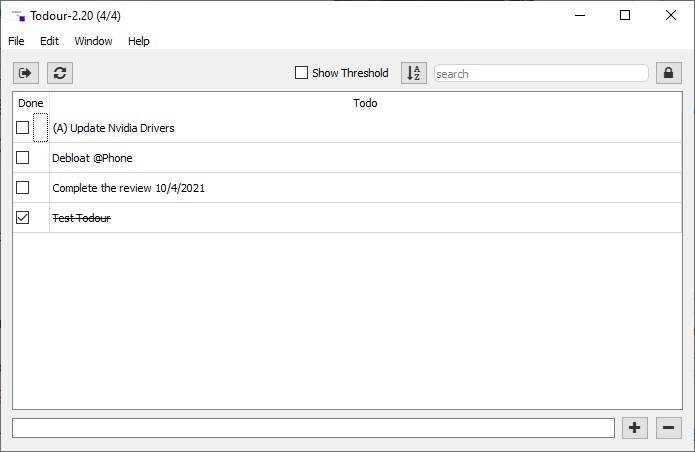
Task: Click the A-Z sort order icon
Action: tap(414, 73)
